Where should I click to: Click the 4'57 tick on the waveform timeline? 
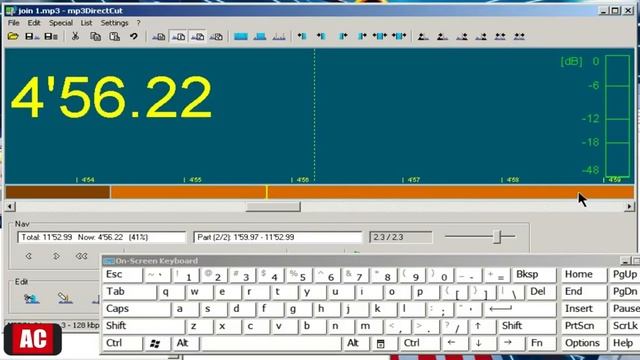point(411,180)
